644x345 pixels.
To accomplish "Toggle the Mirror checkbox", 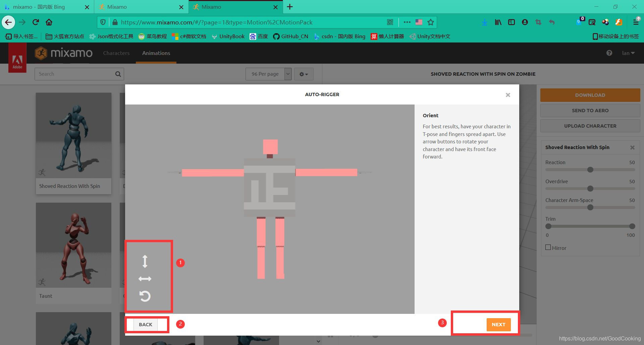I will pyautogui.click(x=548, y=248).
